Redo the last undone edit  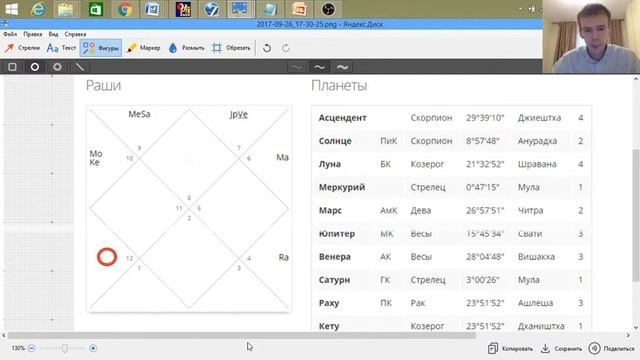tap(286, 48)
